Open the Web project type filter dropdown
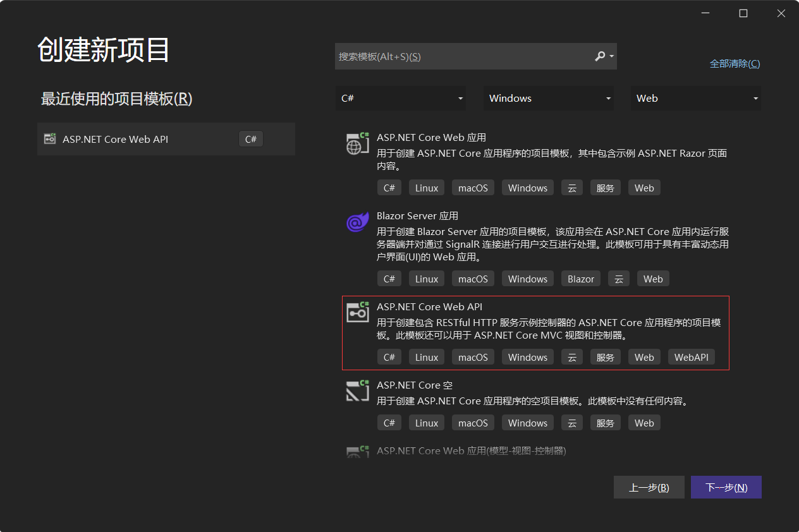799x532 pixels. point(696,98)
